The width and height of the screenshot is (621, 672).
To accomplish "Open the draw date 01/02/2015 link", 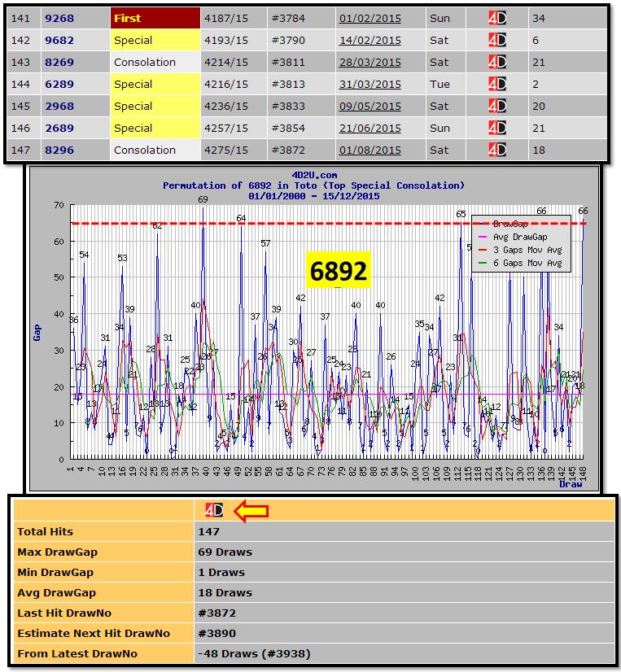I will pos(370,19).
